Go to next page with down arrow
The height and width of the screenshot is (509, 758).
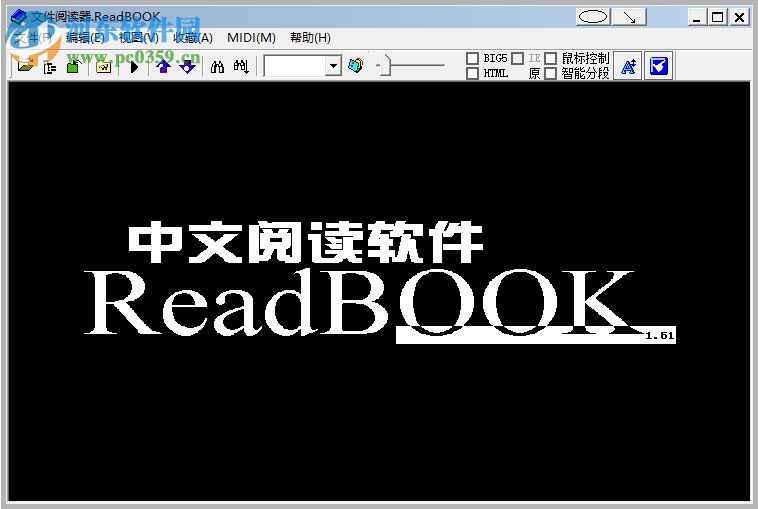pos(188,66)
